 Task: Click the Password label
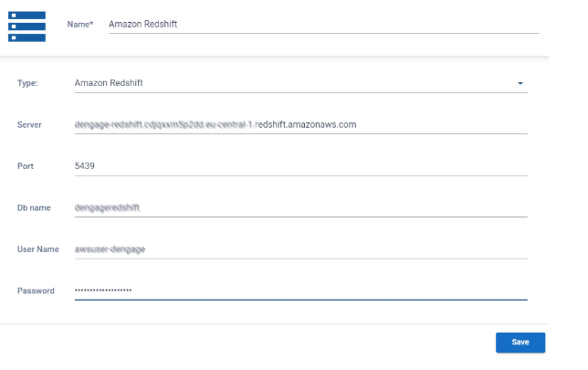36,291
